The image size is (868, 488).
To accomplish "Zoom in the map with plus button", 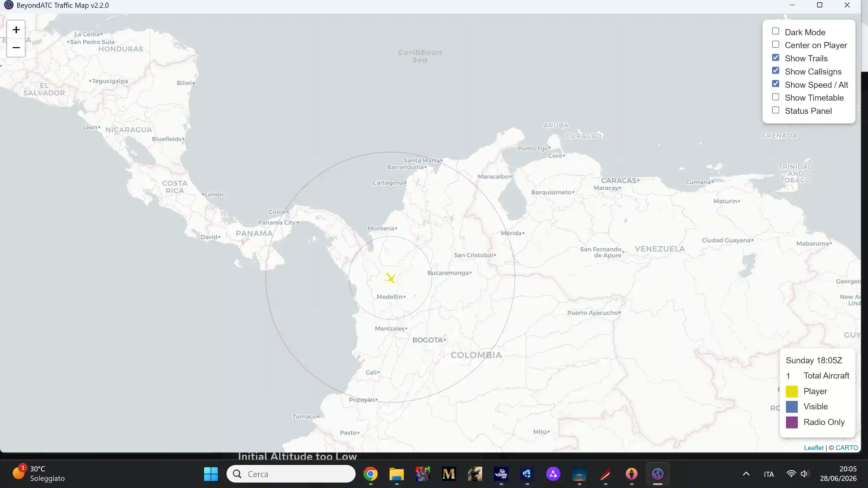I will 16,30.
